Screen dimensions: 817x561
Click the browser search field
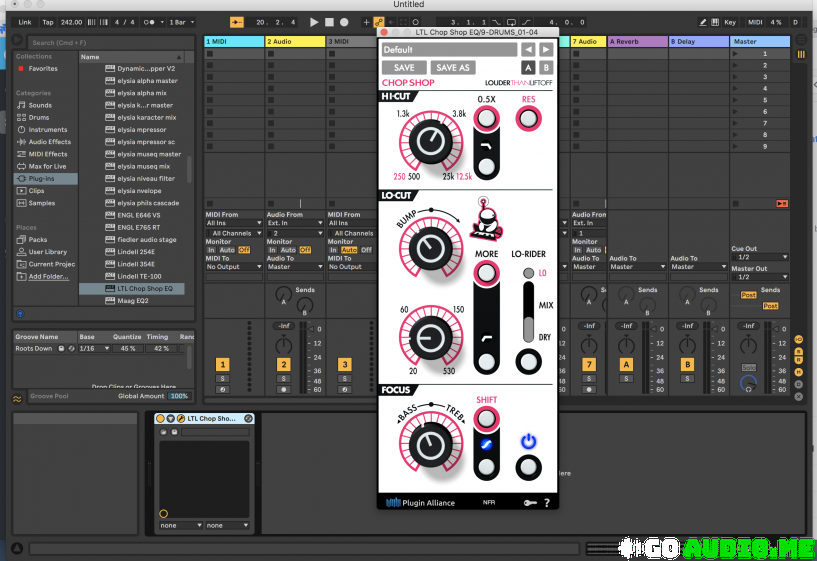pyautogui.click(x=110, y=43)
